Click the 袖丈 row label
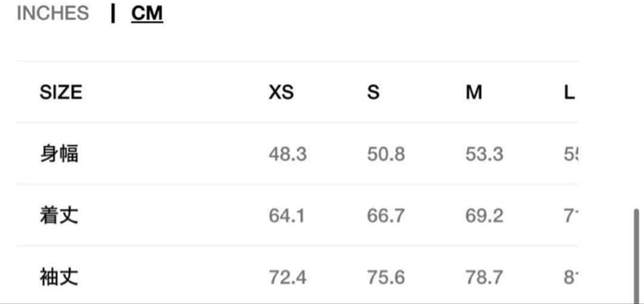Image resolution: width=644 pixels, height=304 pixels. click(59, 277)
